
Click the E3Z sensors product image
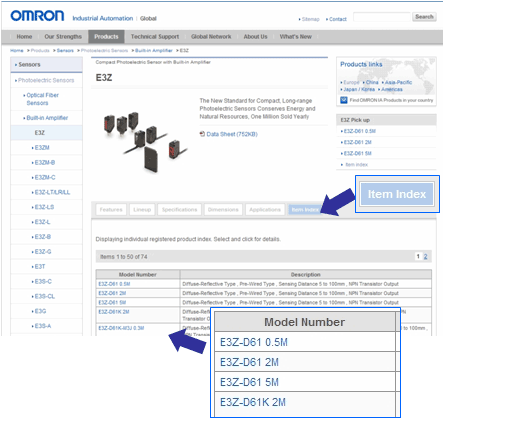click(144, 141)
